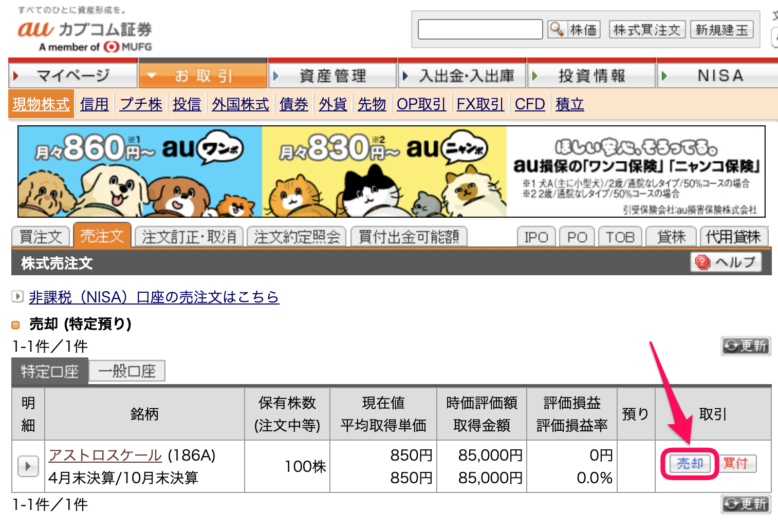
Task: Click the 売却 button for アストロスケール
Action: pyautogui.click(x=690, y=464)
